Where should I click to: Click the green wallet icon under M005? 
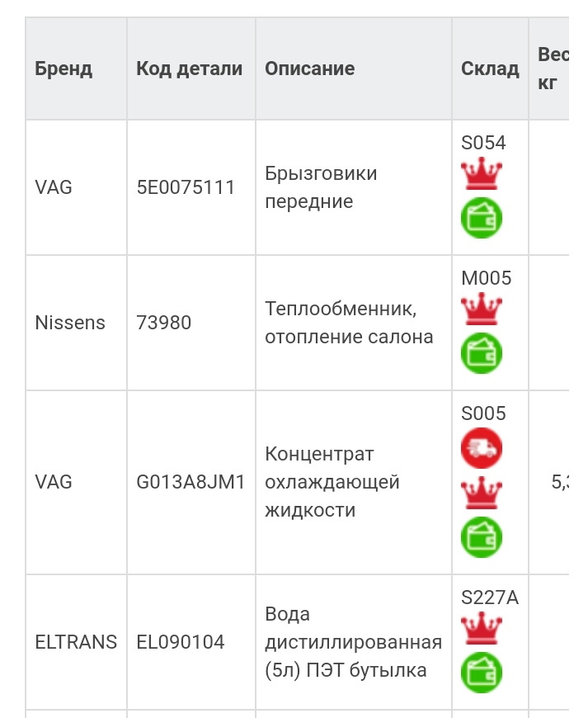click(x=482, y=353)
